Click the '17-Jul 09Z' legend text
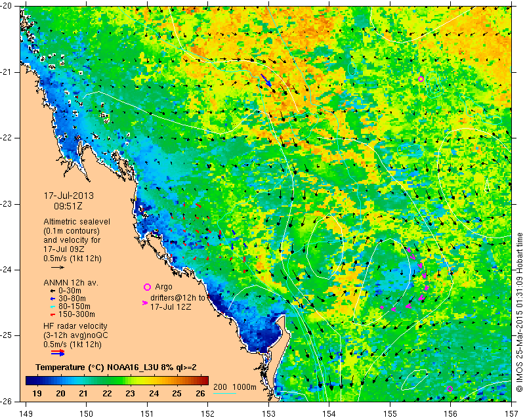525x420 pixels. [64, 249]
